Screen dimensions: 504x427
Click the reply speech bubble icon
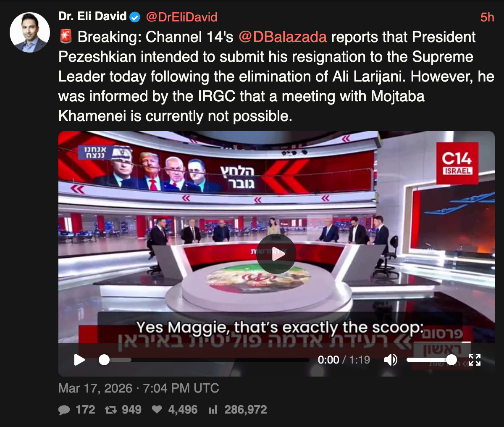coord(64,410)
